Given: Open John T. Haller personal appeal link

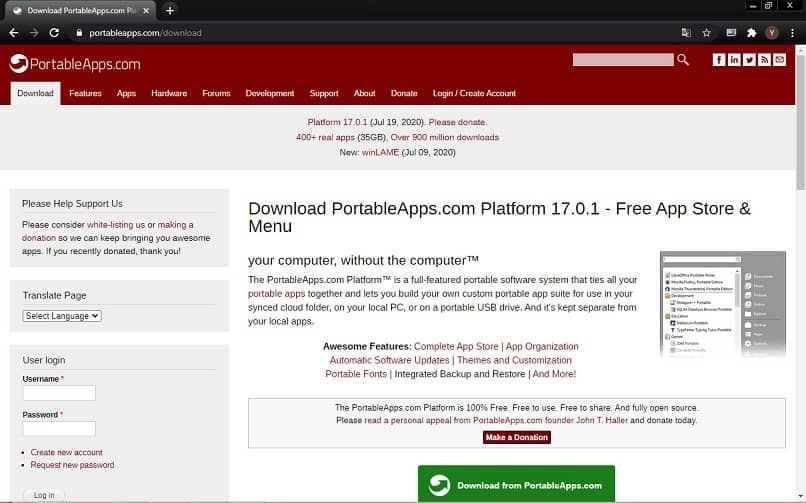Looking at the screenshot, I should coord(496,420).
